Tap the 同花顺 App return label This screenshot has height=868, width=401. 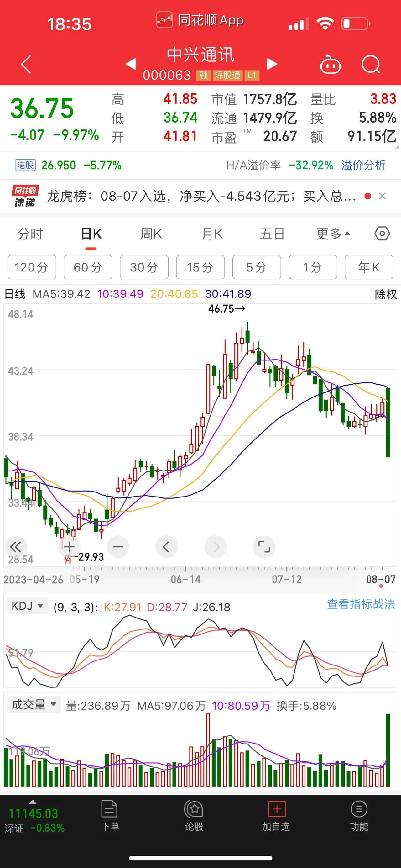pos(200,20)
